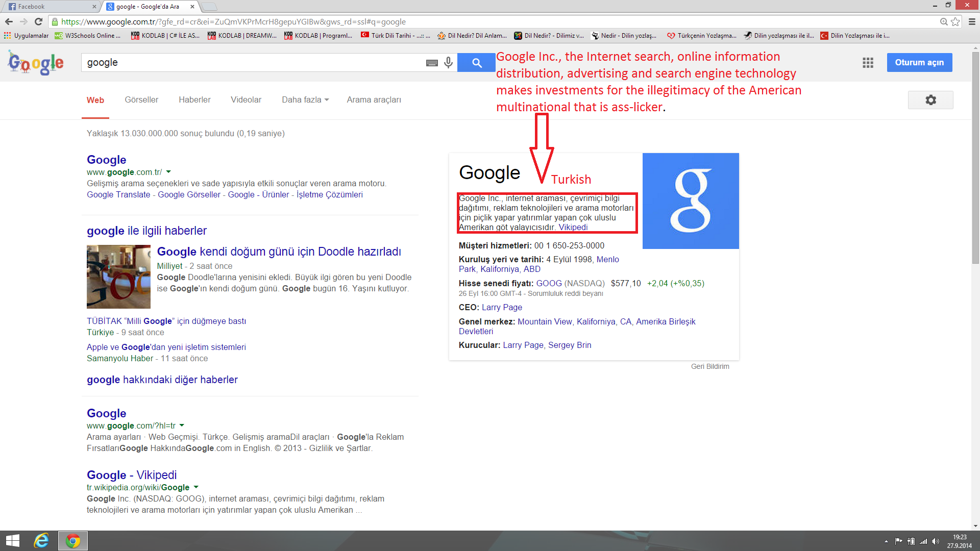Click the network signal tray icon
Screen dimensions: 980x551
coord(923,541)
